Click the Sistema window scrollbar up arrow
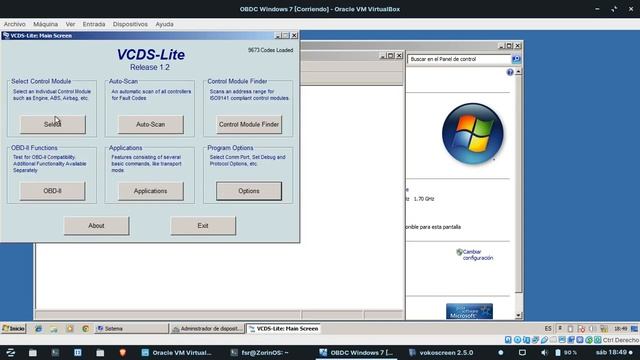This screenshot has width=640, height=360. pyautogui.click(x=518, y=72)
